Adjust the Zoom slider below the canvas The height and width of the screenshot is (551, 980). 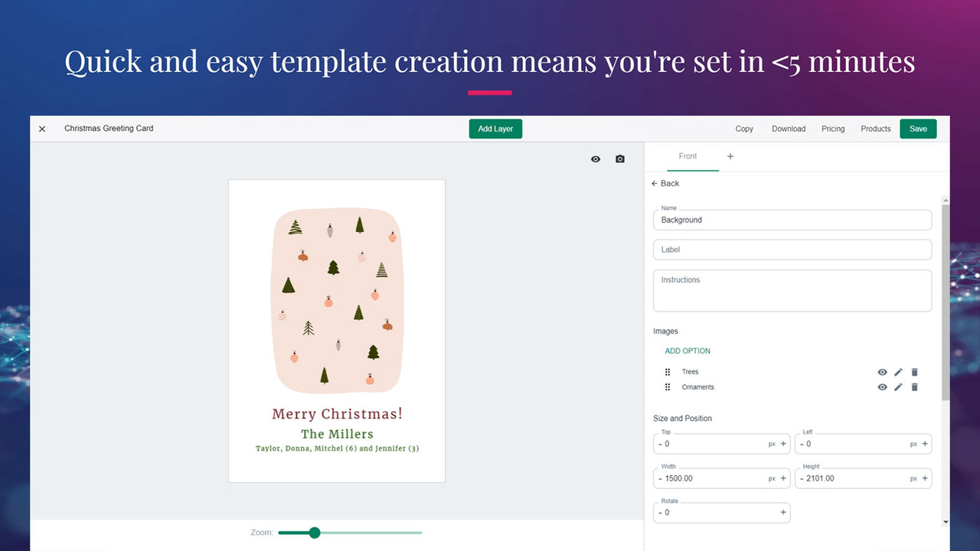coord(314,533)
